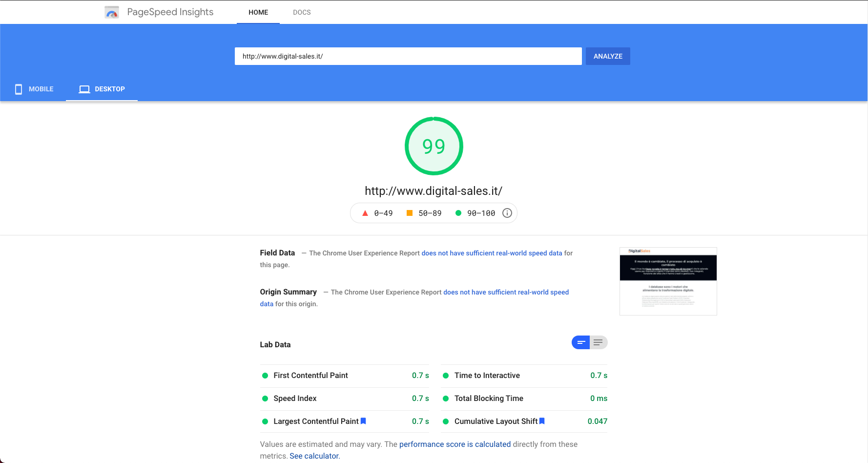Click the PageSpeed Insights title text
The image size is (868, 463).
pyautogui.click(x=170, y=12)
